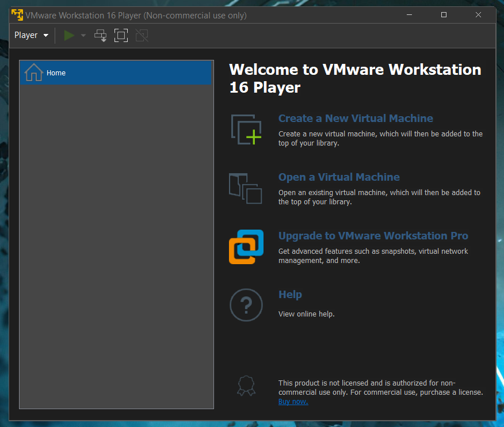Image resolution: width=504 pixels, height=427 pixels.
Task: Click the Help question mark icon
Action: (246, 305)
